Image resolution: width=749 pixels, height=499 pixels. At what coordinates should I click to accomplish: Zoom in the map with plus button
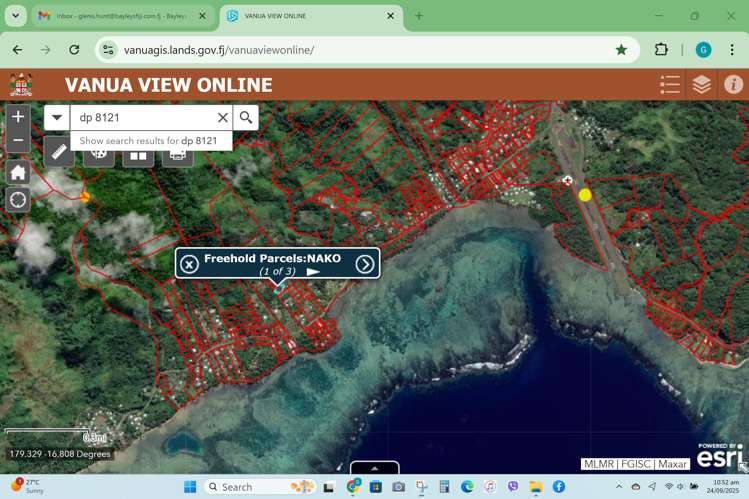[18, 117]
